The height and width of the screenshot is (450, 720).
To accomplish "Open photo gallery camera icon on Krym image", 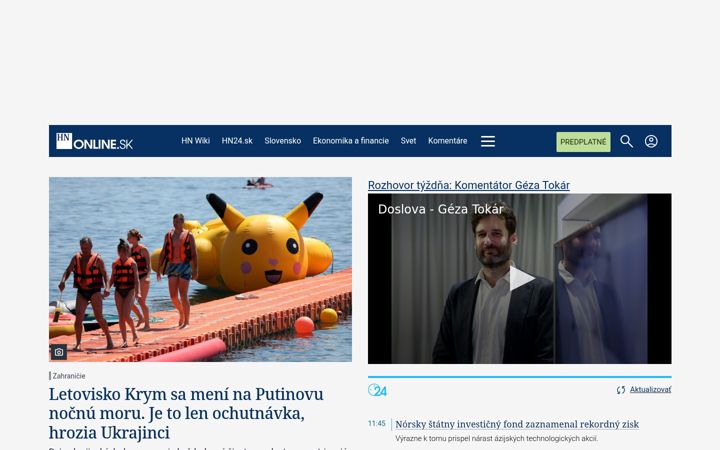I will [x=59, y=352].
